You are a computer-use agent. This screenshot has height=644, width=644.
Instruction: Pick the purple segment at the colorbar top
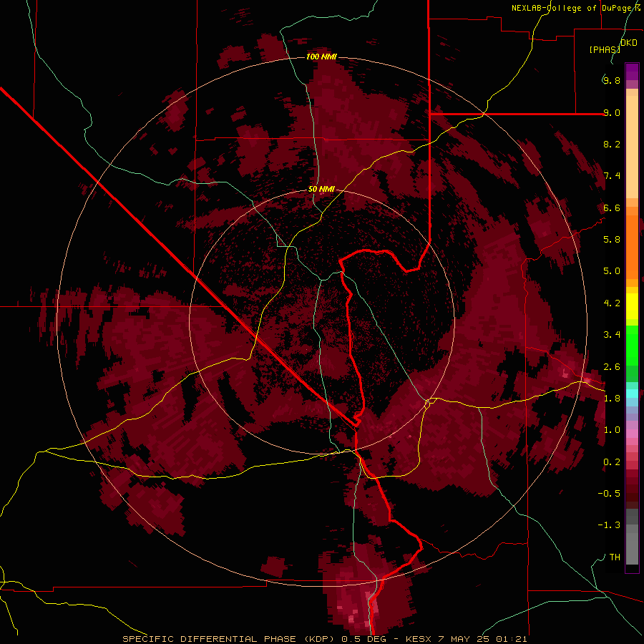pyautogui.click(x=632, y=72)
